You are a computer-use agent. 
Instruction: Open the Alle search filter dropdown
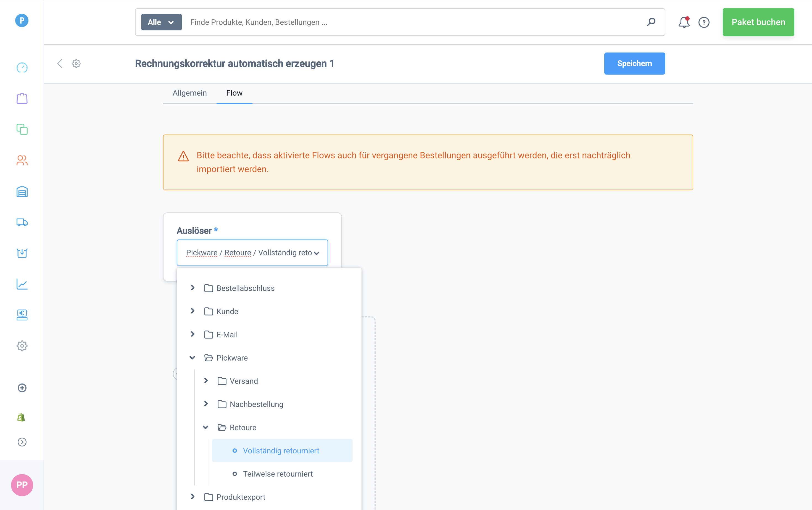tap(161, 22)
